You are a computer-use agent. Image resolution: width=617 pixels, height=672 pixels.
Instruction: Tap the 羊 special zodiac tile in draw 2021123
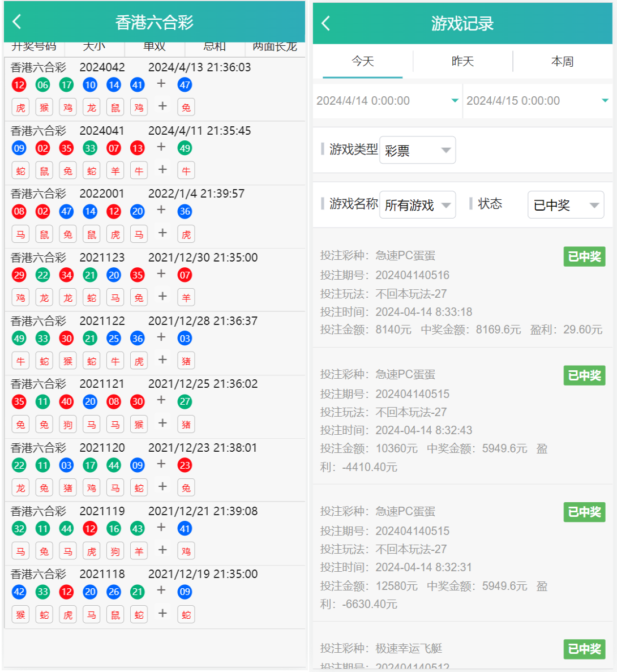(186, 298)
